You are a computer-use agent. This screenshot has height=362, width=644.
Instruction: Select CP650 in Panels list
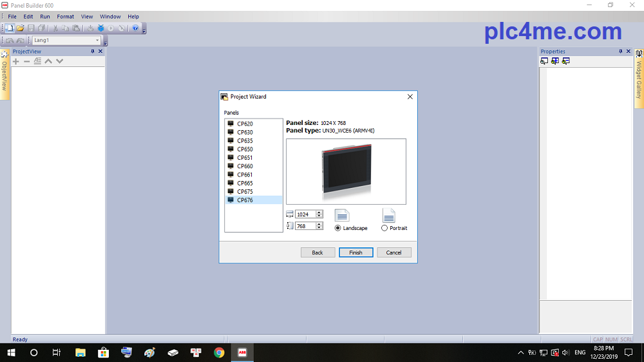point(245,149)
